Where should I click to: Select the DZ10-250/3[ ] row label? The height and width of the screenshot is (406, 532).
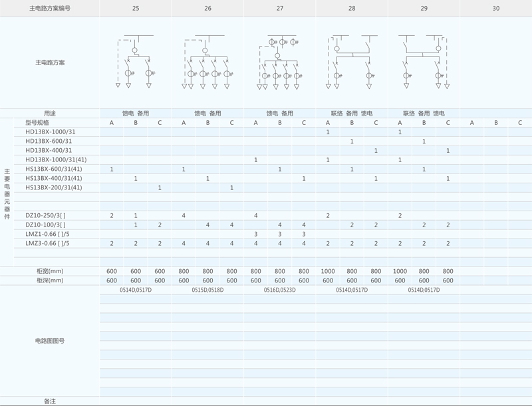point(46,216)
